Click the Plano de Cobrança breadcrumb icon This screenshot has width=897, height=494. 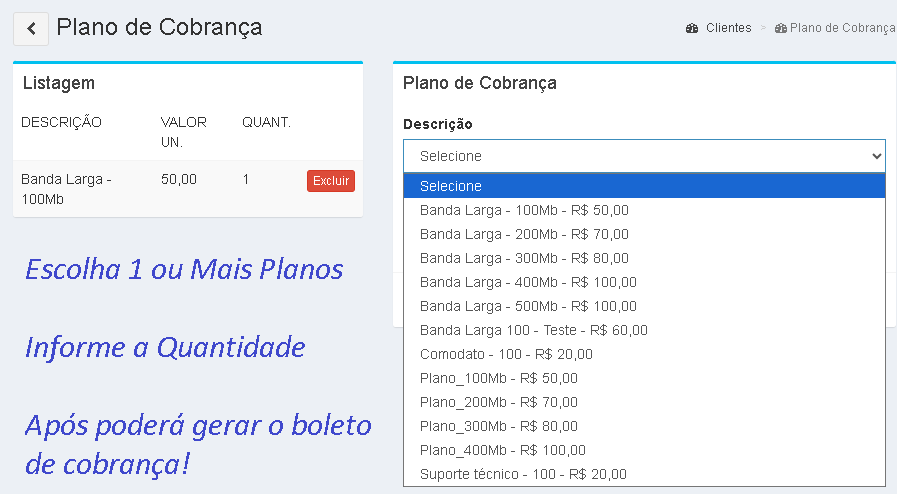[781, 28]
